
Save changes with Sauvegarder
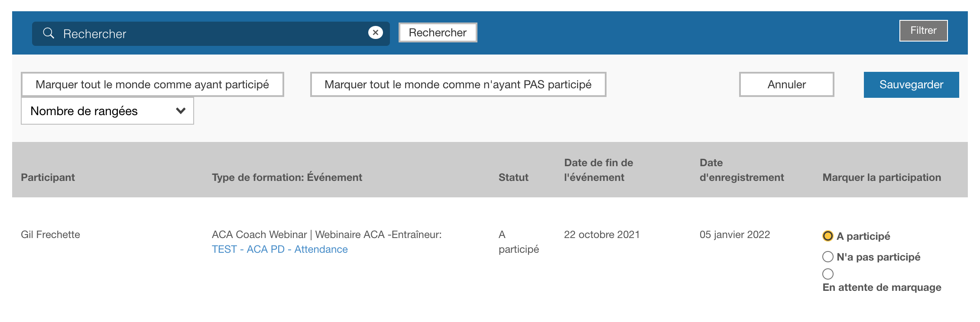(911, 84)
